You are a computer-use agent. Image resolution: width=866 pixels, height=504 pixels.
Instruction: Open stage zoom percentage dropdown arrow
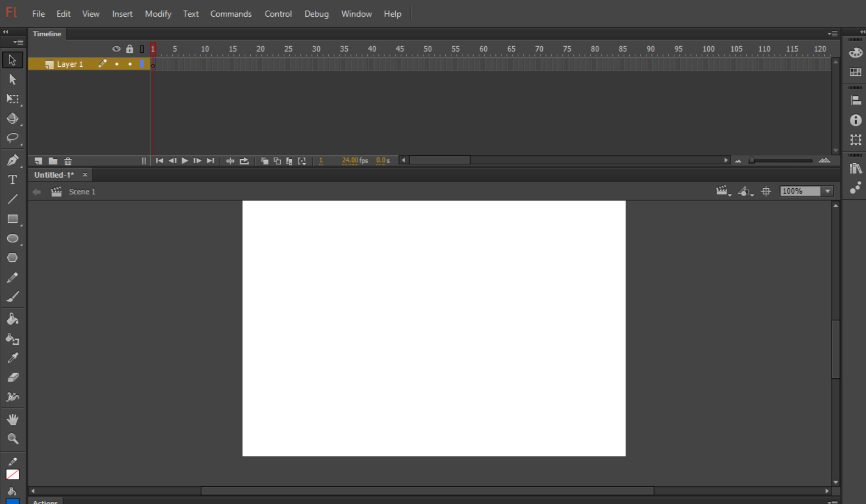tap(828, 192)
